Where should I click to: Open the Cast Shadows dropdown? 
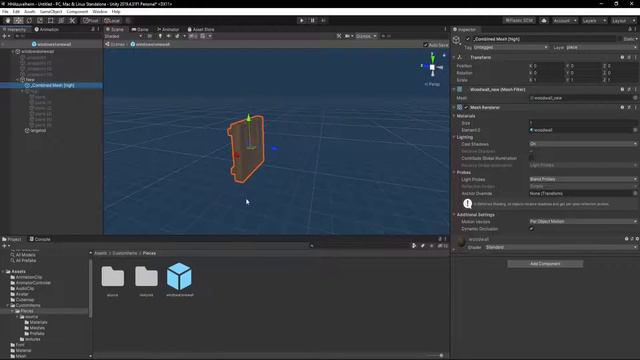[583, 144]
